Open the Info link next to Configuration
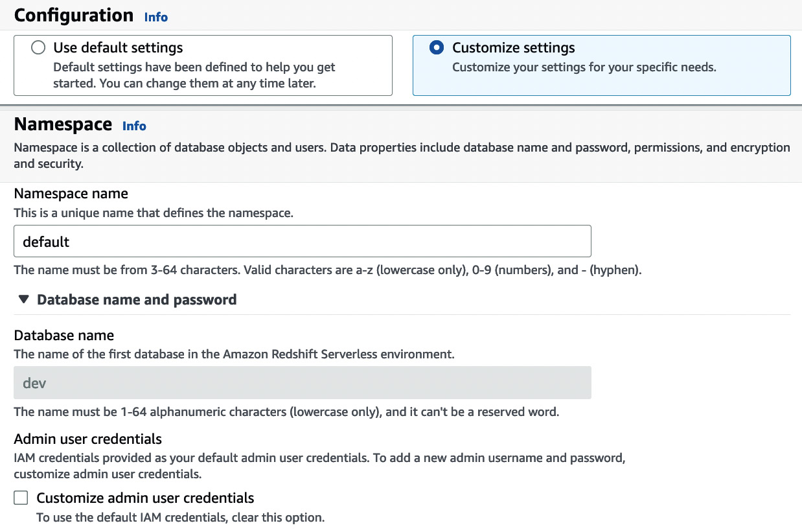Image resolution: width=802 pixels, height=532 pixels. (x=156, y=17)
